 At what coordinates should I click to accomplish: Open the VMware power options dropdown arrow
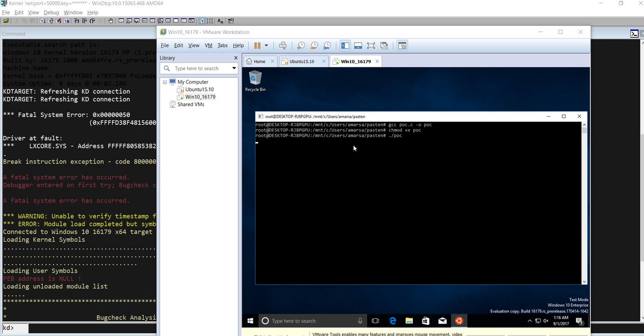(266, 46)
